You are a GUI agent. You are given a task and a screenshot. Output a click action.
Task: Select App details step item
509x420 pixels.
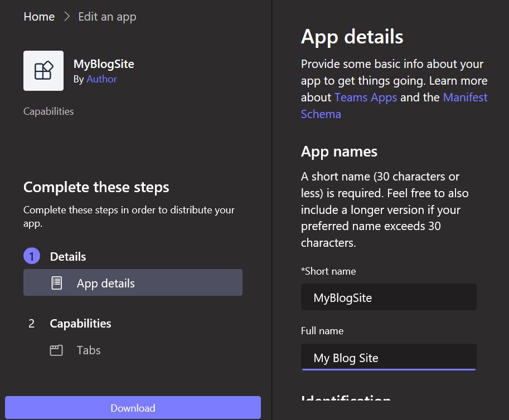[133, 282]
